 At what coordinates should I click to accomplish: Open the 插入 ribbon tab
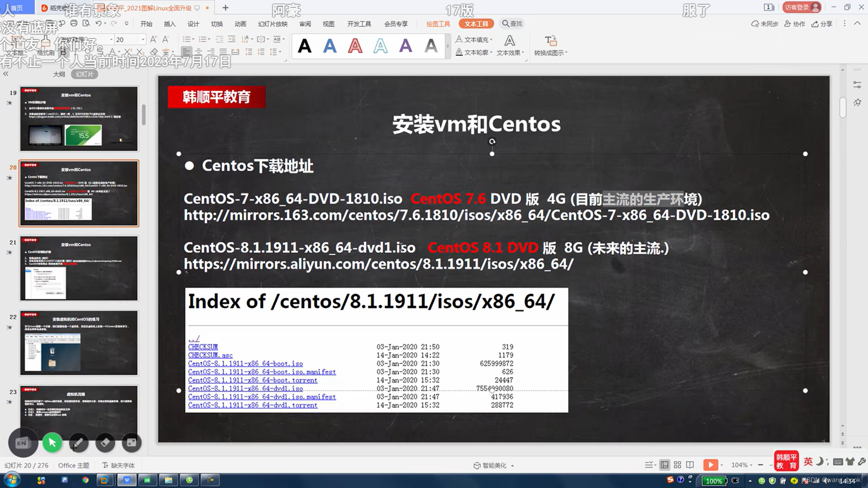coord(170,23)
